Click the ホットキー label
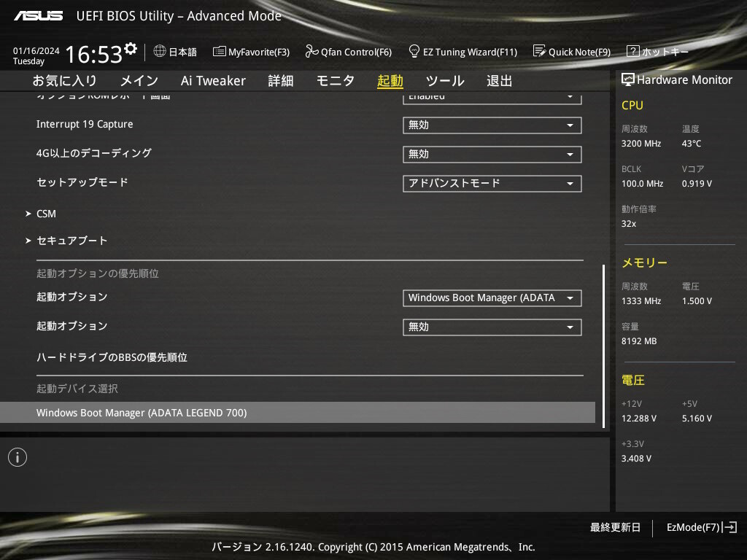747x560 pixels. tap(665, 52)
